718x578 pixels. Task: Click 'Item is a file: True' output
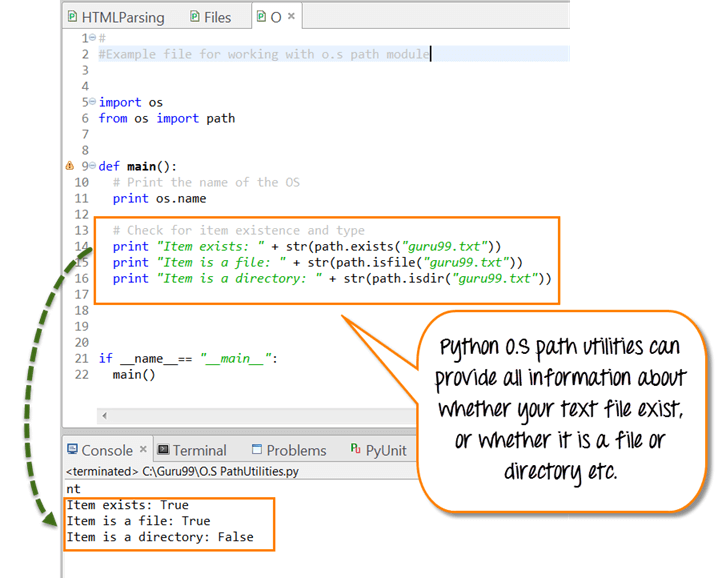[139, 521]
